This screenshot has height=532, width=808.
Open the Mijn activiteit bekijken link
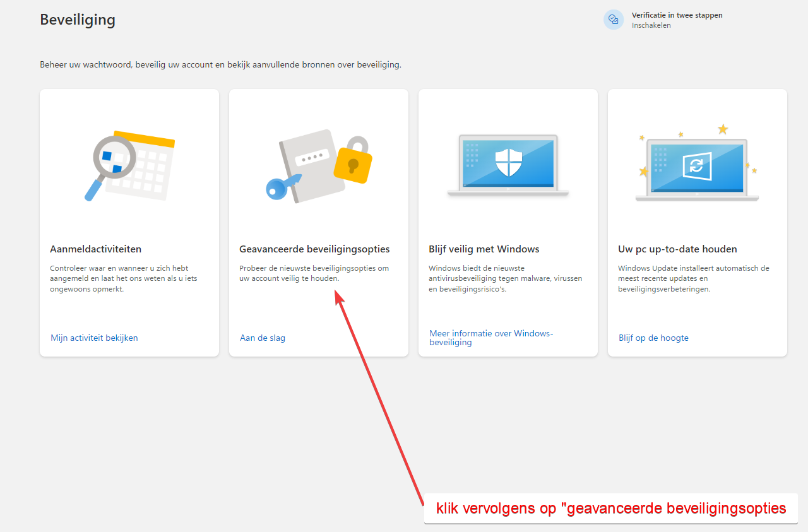[x=94, y=338]
